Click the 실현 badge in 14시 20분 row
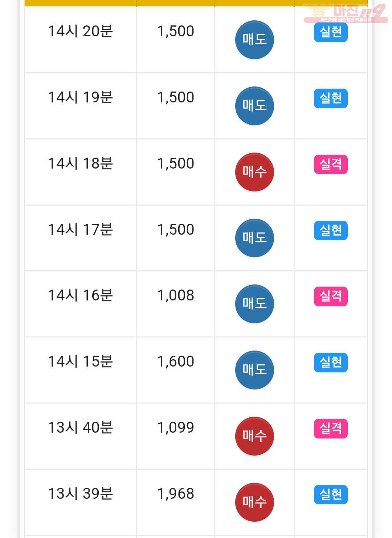 pos(331,32)
